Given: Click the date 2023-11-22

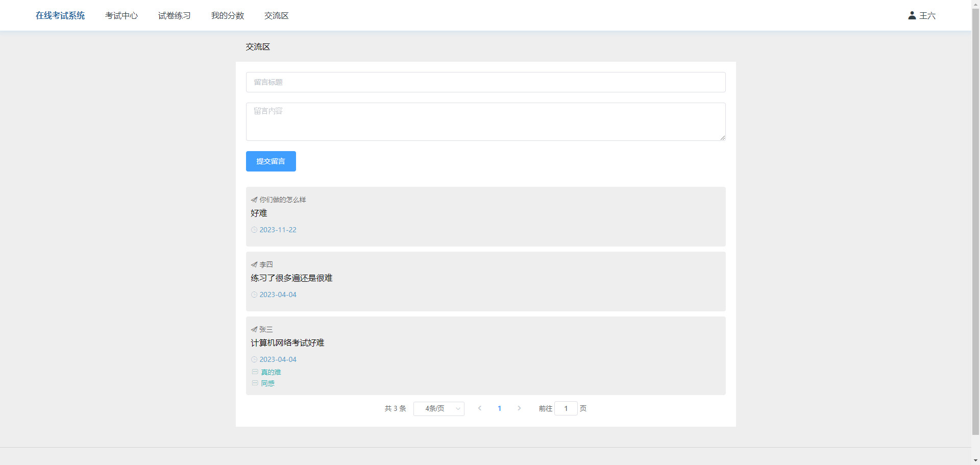Looking at the screenshot, I should 278,230.
